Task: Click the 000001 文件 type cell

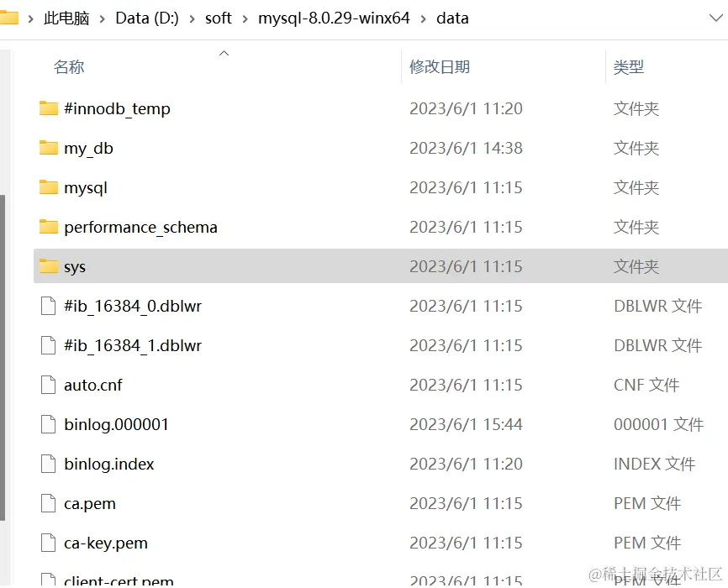Action: [x=658, y=424]
